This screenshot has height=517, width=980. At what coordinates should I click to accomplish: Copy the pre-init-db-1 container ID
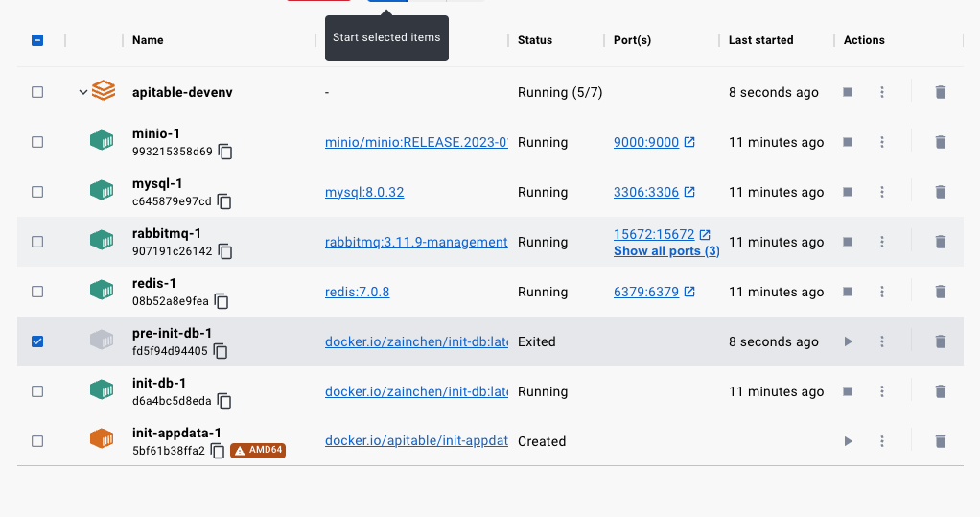coord(220,351)
